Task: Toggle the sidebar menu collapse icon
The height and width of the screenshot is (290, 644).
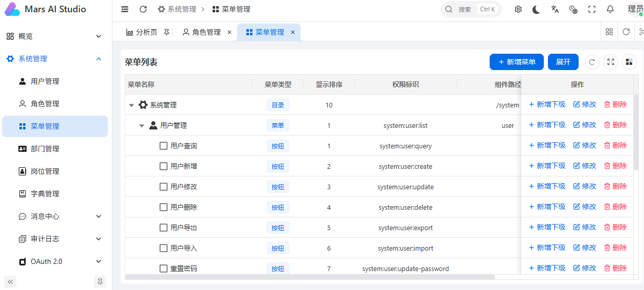Action: (x=125, y=9)
